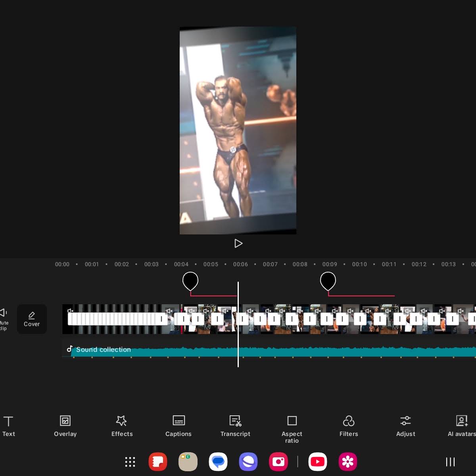The height and width of the screenshot is (476, 476).
Task: Tap the video preview frame
Action: tap(238, 131)
